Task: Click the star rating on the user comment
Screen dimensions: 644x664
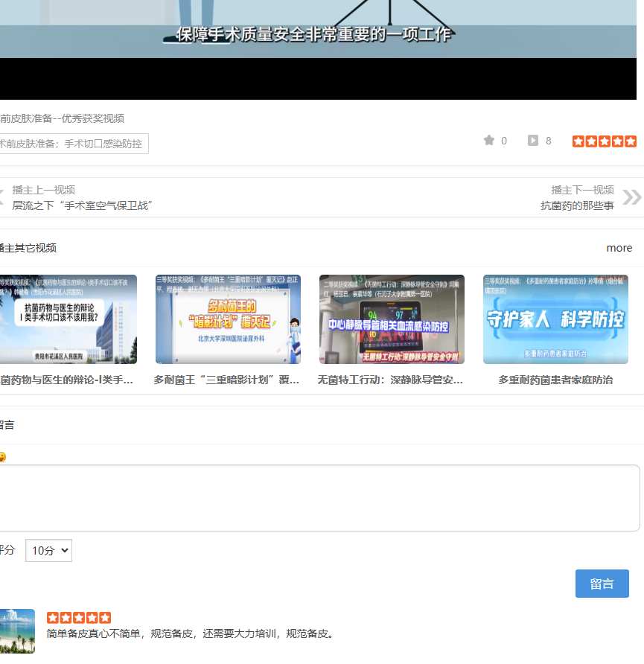Action: 77,617
